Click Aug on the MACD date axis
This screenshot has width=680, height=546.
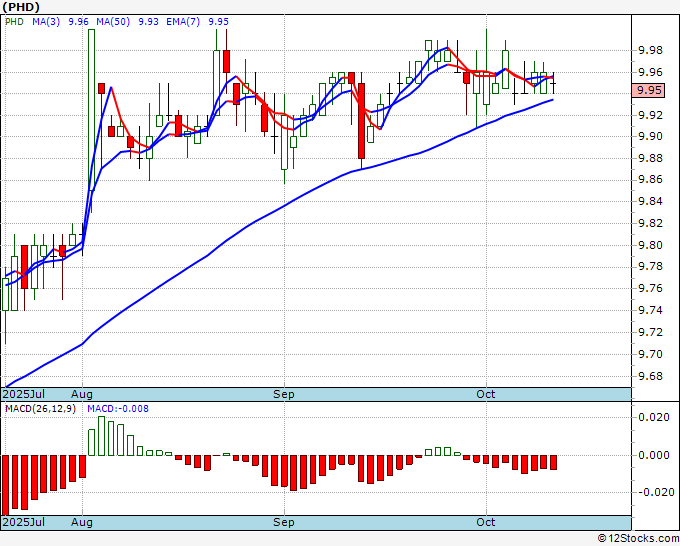[82, 522]
